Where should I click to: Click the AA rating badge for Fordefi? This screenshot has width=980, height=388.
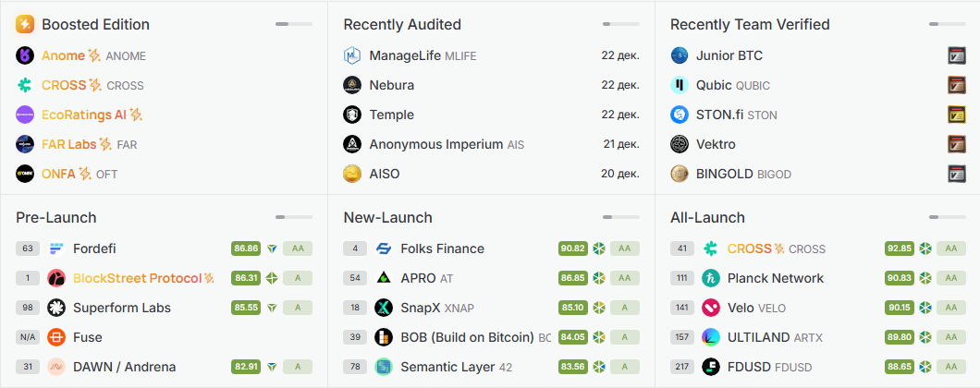[x=298, y=249]
